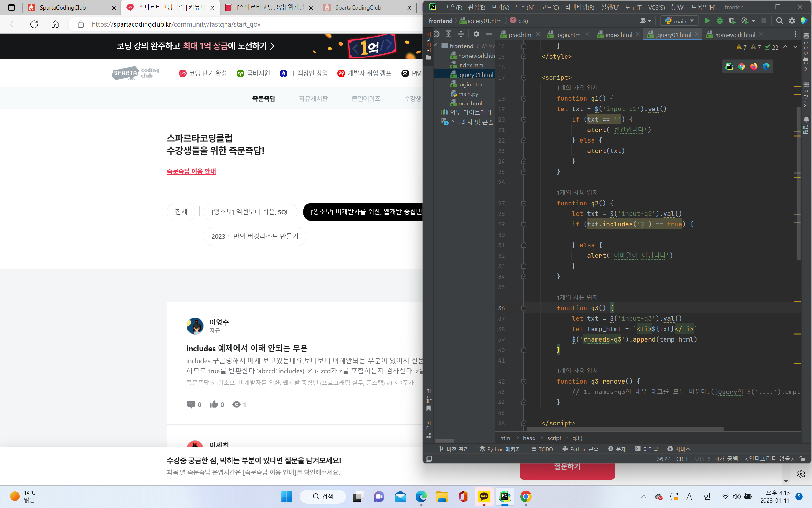Like 이영수's post with thumbs up
This screenshot has width=812, height=508.
(x=217, y=404)
